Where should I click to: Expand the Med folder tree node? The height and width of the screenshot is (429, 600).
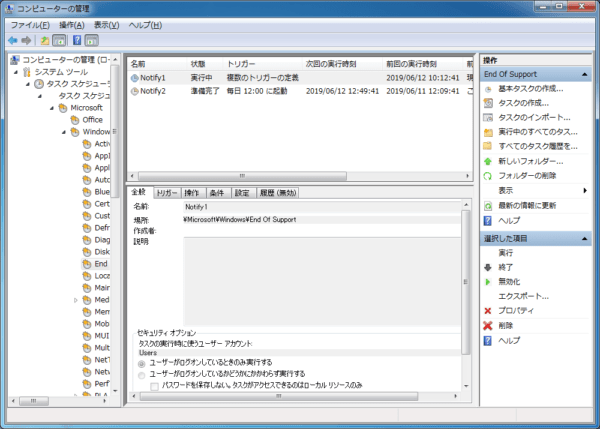click(x=76, y=300)
